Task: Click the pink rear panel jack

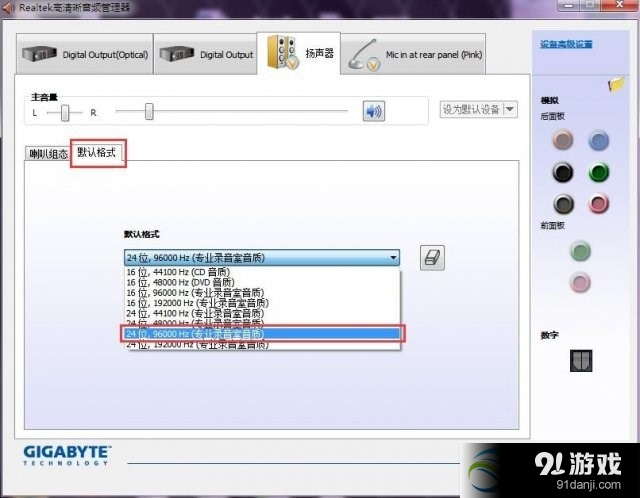Action: pos(599,203)
